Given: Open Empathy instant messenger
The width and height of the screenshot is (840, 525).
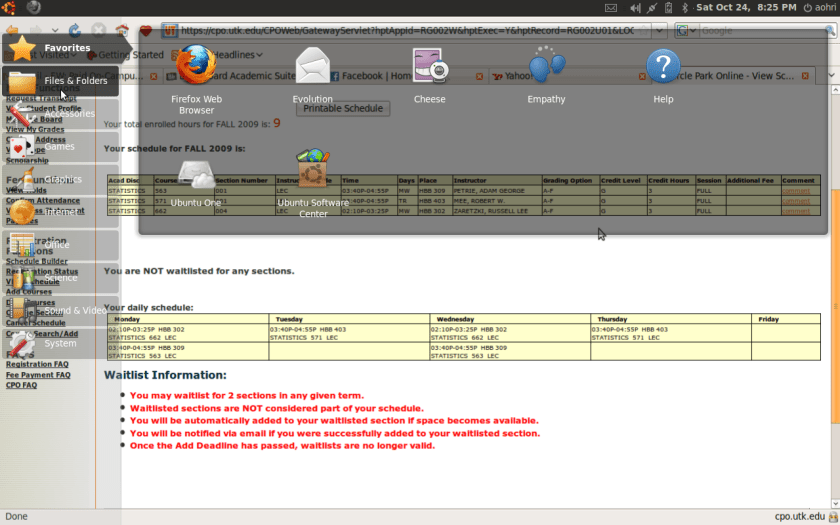Looking at the screenshot, I should point(546,76).
